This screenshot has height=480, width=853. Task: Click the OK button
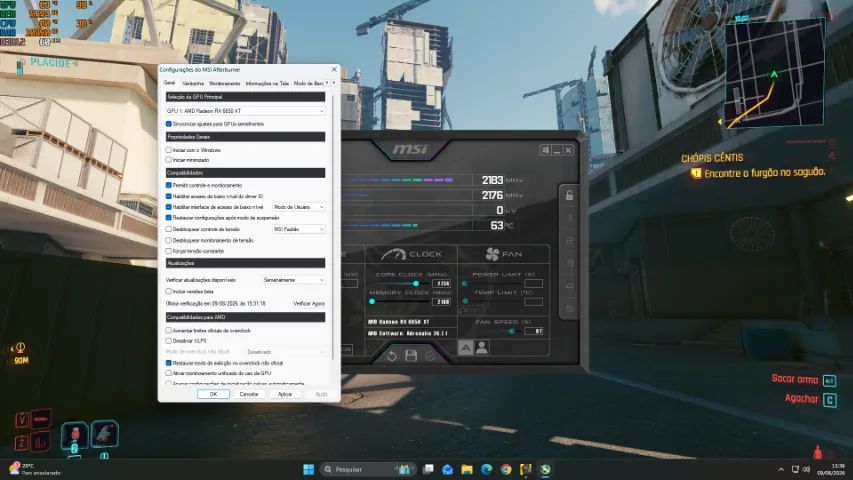pyautogui.click(x=213, y=394)
